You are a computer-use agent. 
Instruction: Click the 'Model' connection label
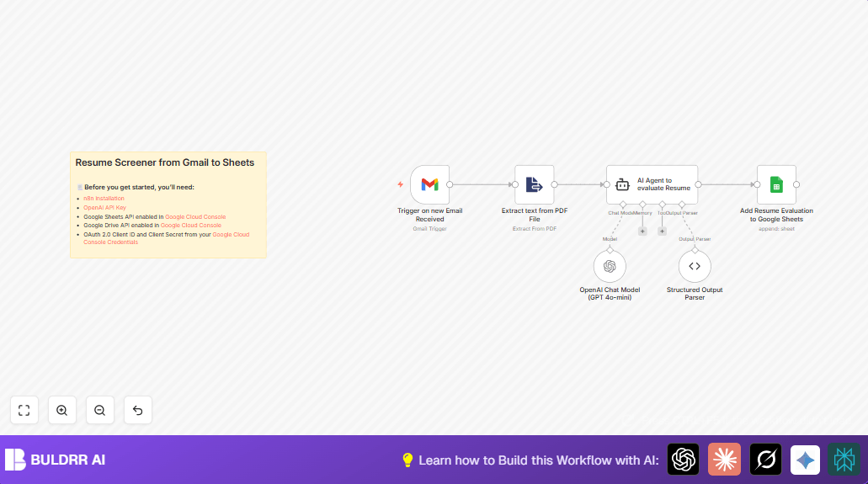(610, 239)
